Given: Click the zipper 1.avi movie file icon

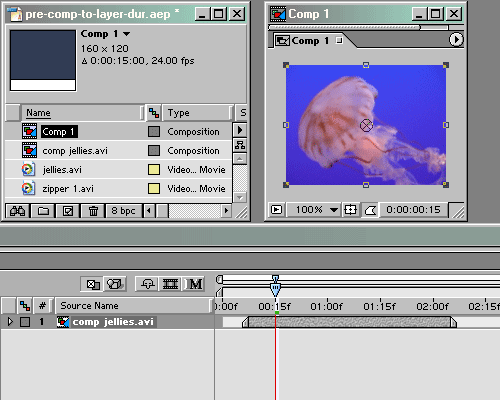Looking at the screenshot, I should (x=28, y=188).
